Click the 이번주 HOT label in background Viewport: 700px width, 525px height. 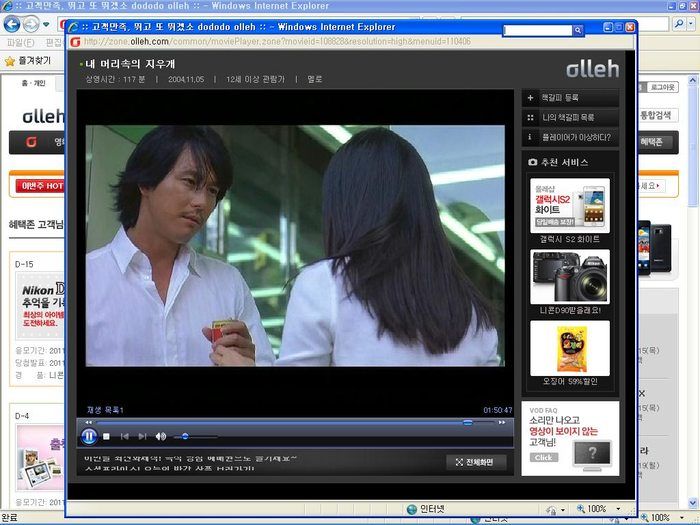point(40,186)
